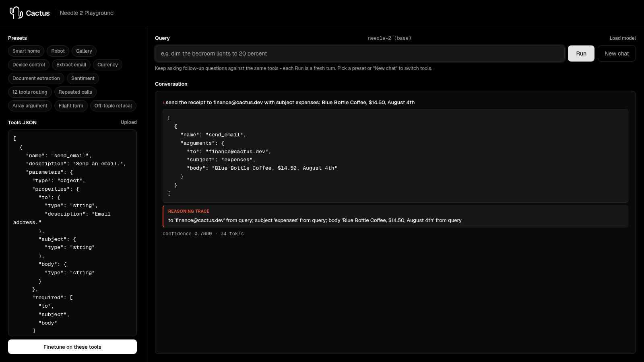The height and width of the screenshot is (362, 644).
Task: Click the user query about finance@cactus.dev
Action: point(290,103)
